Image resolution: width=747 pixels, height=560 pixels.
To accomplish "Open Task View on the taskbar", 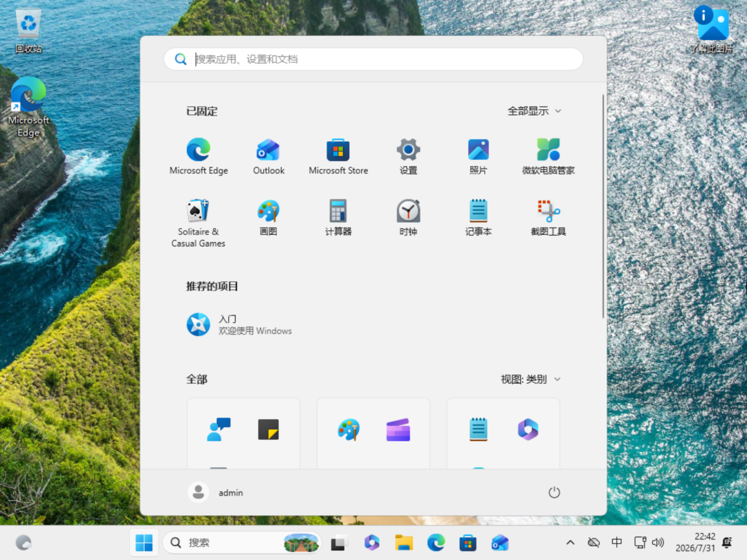I will pos(339,543).
